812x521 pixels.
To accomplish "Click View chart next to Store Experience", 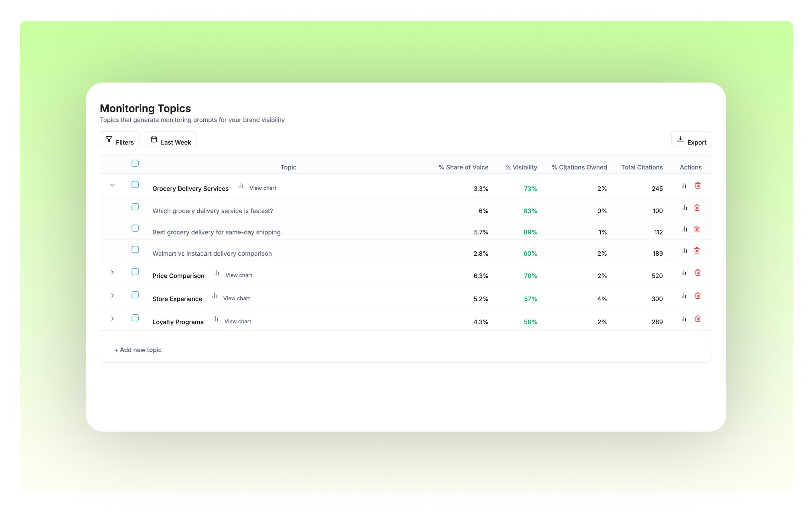I will click(236, 298).
